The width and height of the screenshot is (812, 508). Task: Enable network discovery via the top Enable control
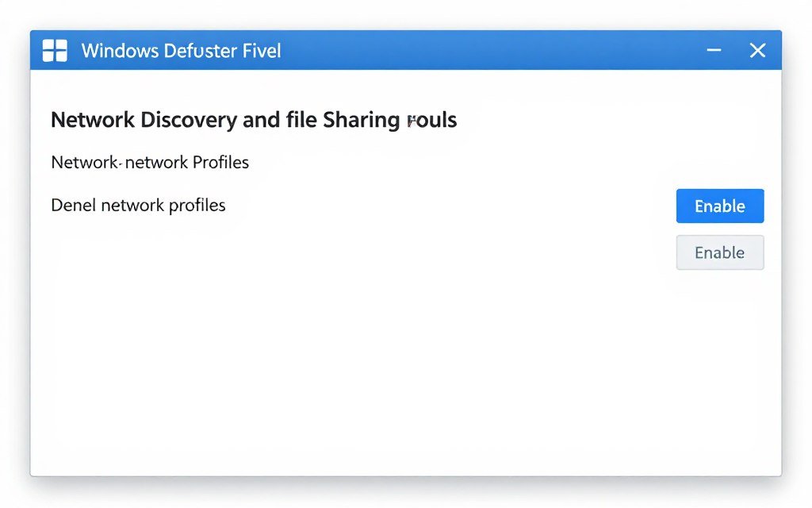(719, 206)
